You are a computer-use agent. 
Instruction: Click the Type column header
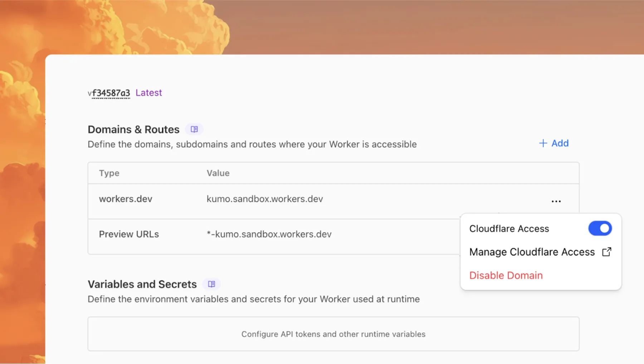point(109,173)
